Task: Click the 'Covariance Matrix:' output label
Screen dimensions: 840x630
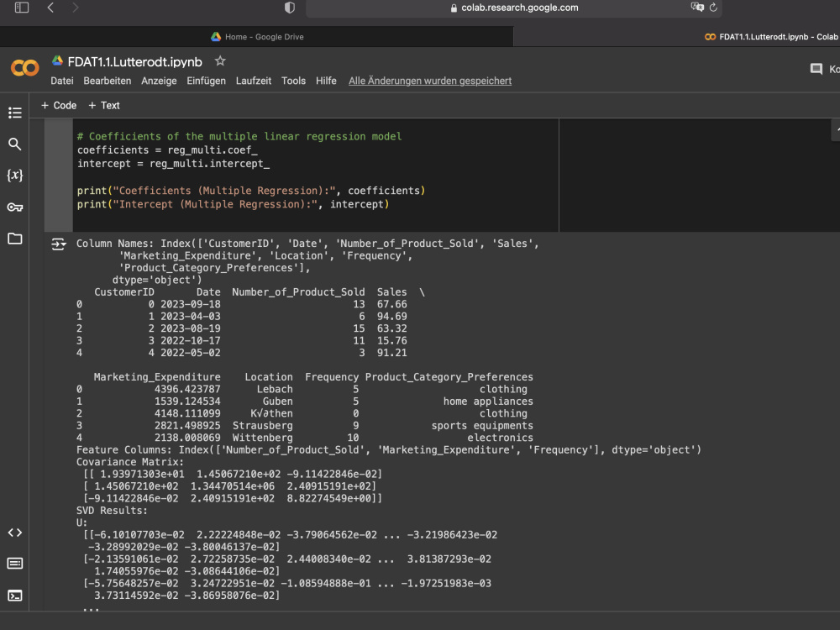Action: 129,462
